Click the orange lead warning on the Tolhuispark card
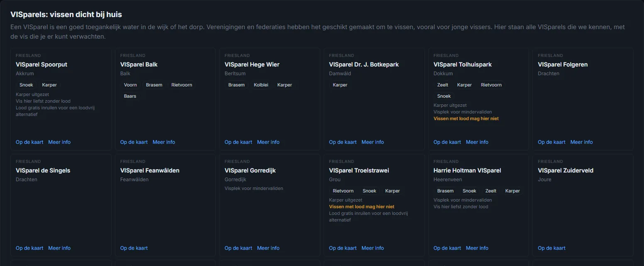Screen dimensions: 644x266 click(x=466, y=118)
